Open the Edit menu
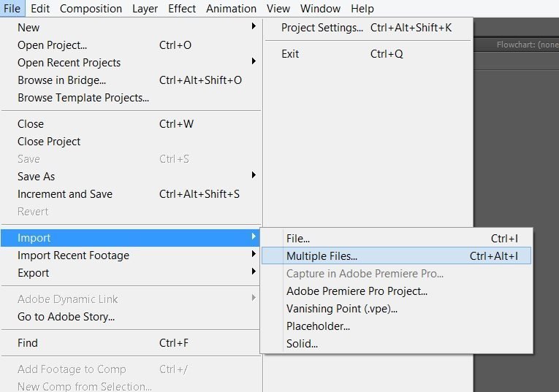 tap(40, 9)
